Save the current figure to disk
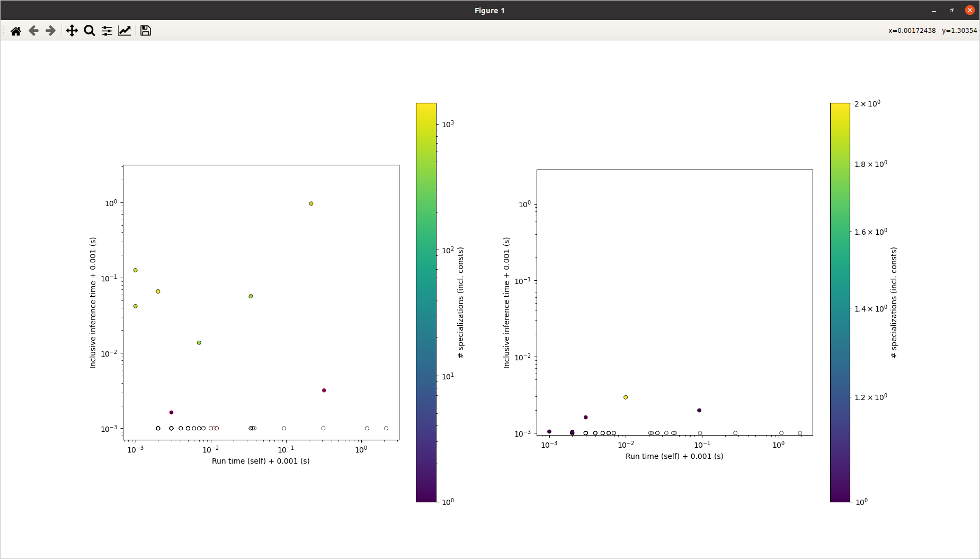 click(145, 31)
